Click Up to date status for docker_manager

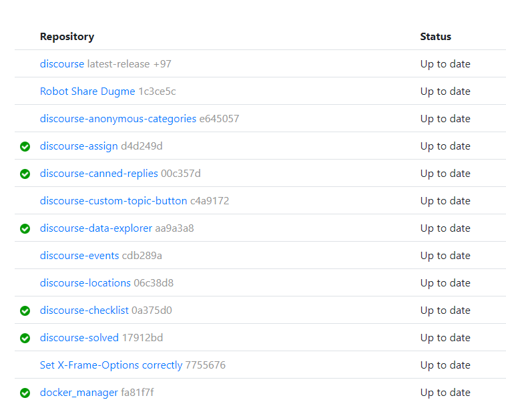pyautogui.click(x=445, y=393)
